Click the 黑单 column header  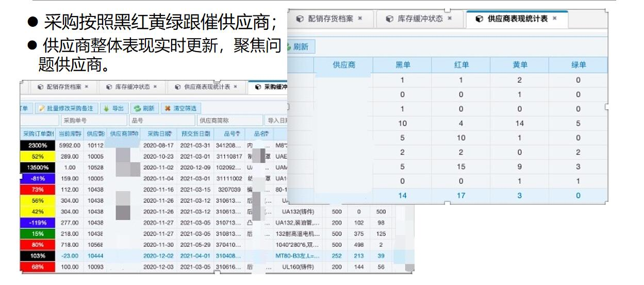click(402, 65)
